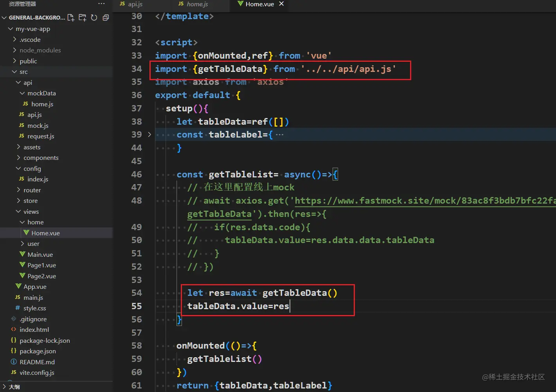Open App.vue from the explorer
This screenshot has width=556, height=392.
click(x=35, y=286)
